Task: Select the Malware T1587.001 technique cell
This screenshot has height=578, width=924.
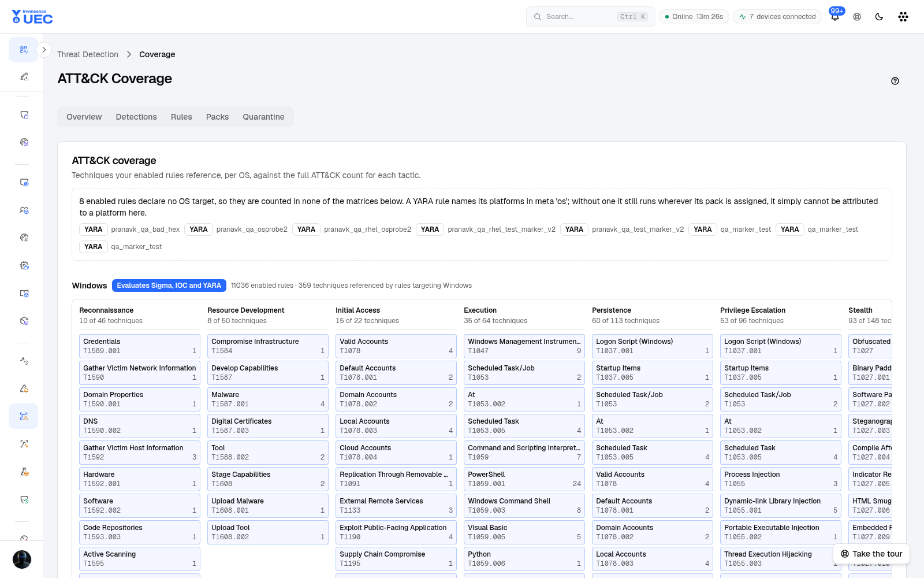Action: 268,399
